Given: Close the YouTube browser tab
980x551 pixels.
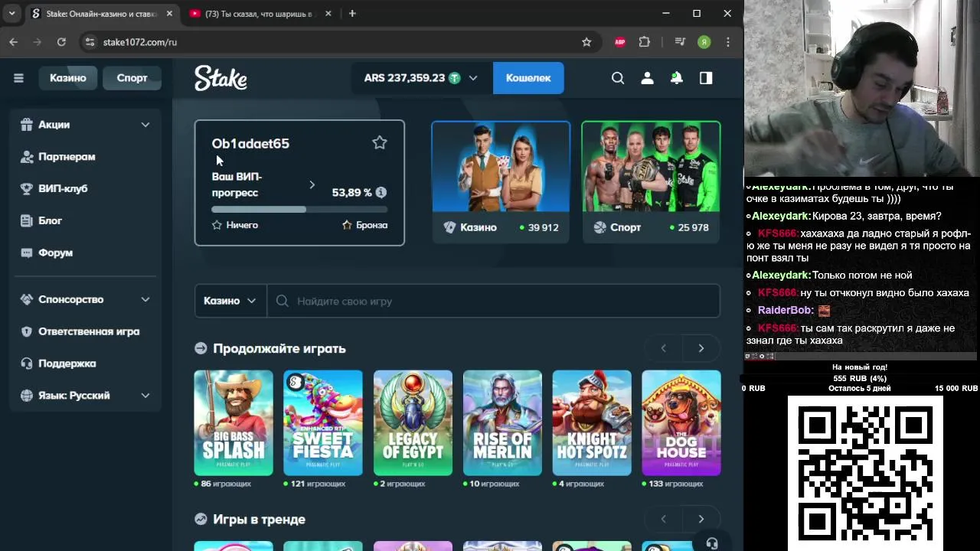Looking at the screenshot, I should tap(328, 13).
